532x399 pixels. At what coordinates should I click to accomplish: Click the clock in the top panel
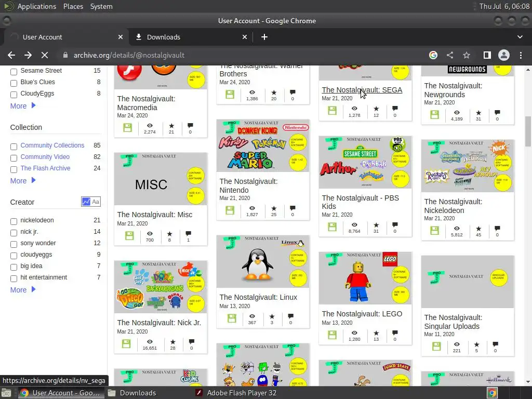pyautogui.click(x=504, y=6)
